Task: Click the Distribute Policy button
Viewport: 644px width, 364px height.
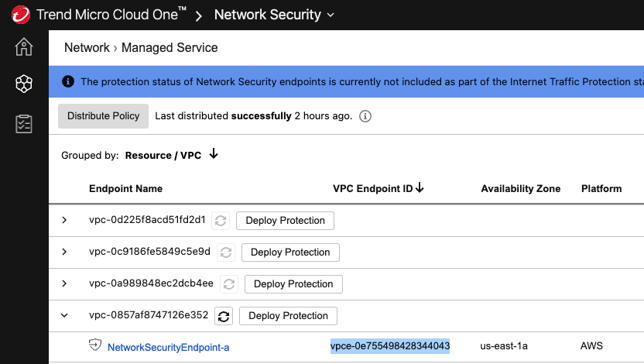Action: point(103,116)
